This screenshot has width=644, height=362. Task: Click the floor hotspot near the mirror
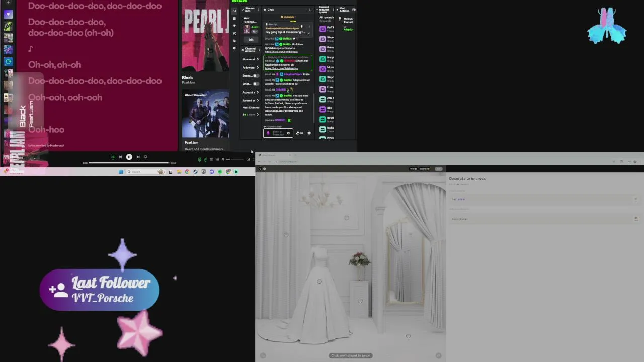pyautogui.click(x=408, y=336)
